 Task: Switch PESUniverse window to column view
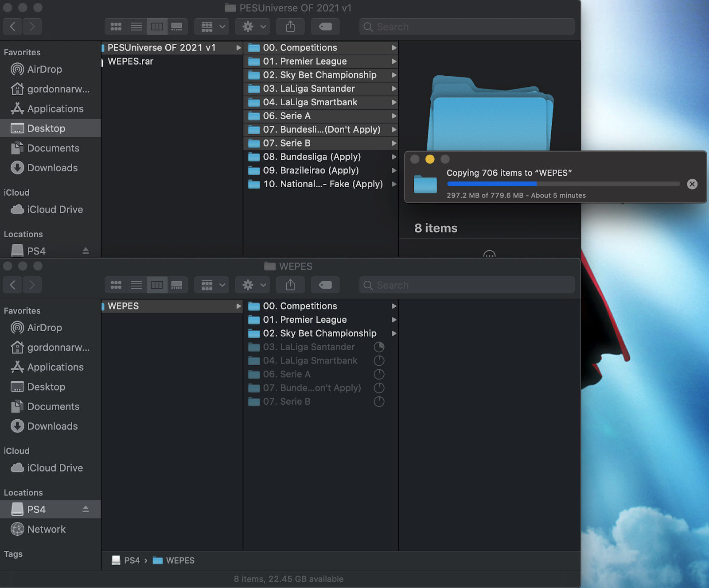157,27
